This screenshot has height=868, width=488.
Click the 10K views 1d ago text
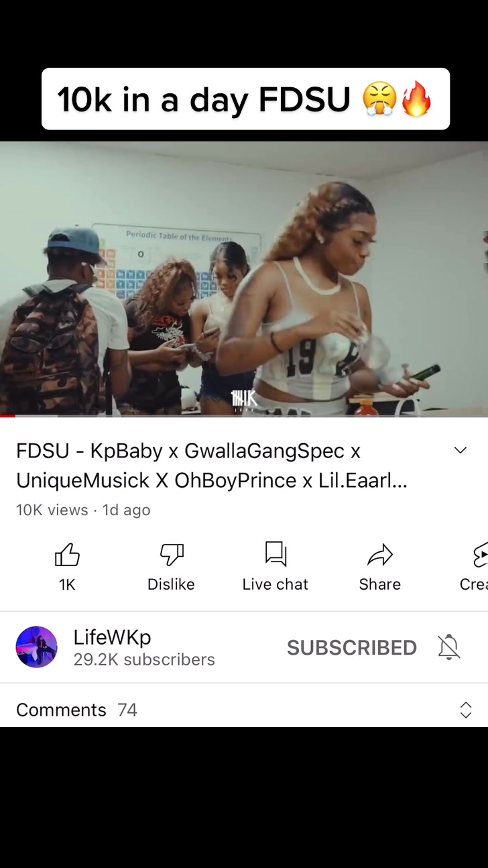[83, 510]
